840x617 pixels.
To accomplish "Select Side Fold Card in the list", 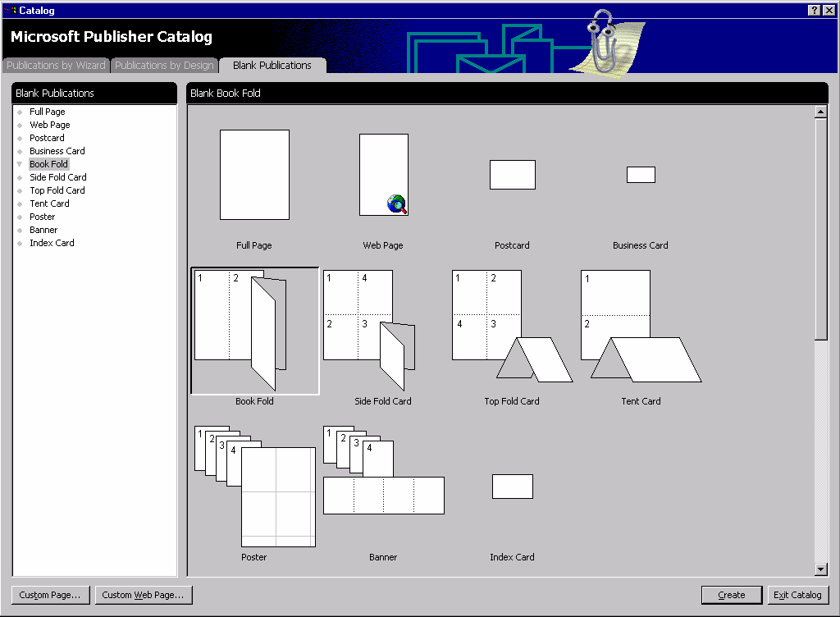I will [x=58, y=177].
